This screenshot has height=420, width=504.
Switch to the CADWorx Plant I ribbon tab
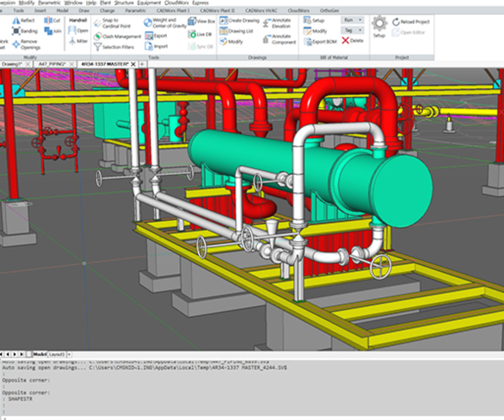pos(173,11)
